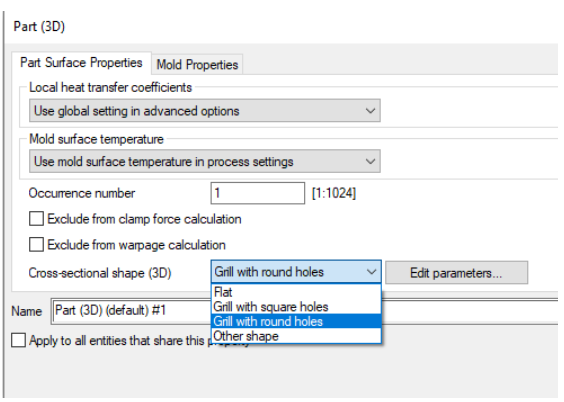Open the Local heat transfer coefficients dropdown
Image resolution: width=564 pixels, height=402 pixels.
[205, 111]
